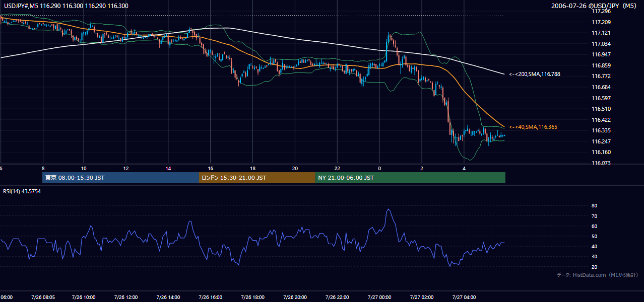Click the 7/27 02:00 time label
644x302 pixels.
coord(422,297)
